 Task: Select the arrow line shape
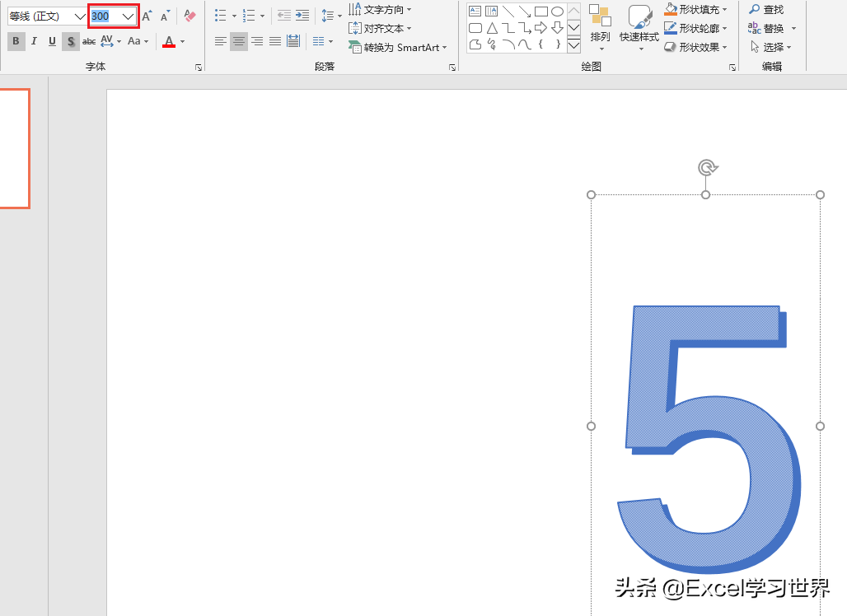point(525,12)
